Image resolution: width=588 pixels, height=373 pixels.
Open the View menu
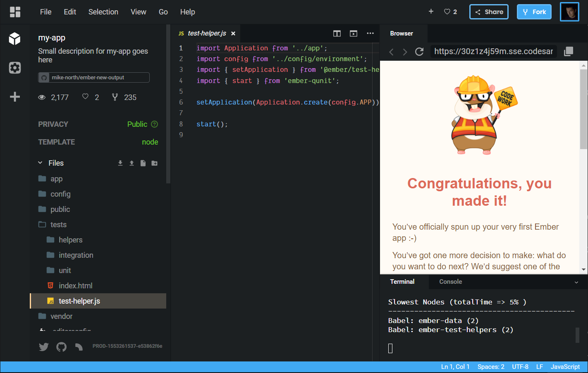click(x=138, y=12)
